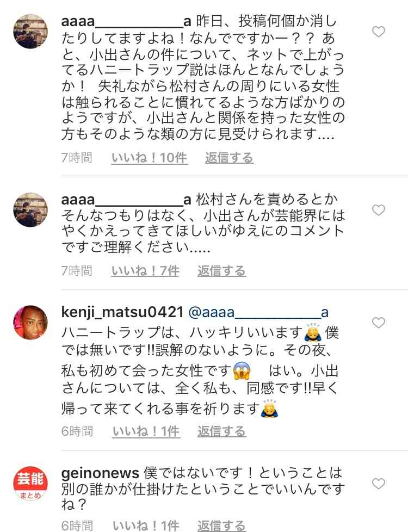Like kenji_matsu0421's reply with heart icon
Image resolution: width=408 pixels, height=532 pixels.
tap(379, 323)
